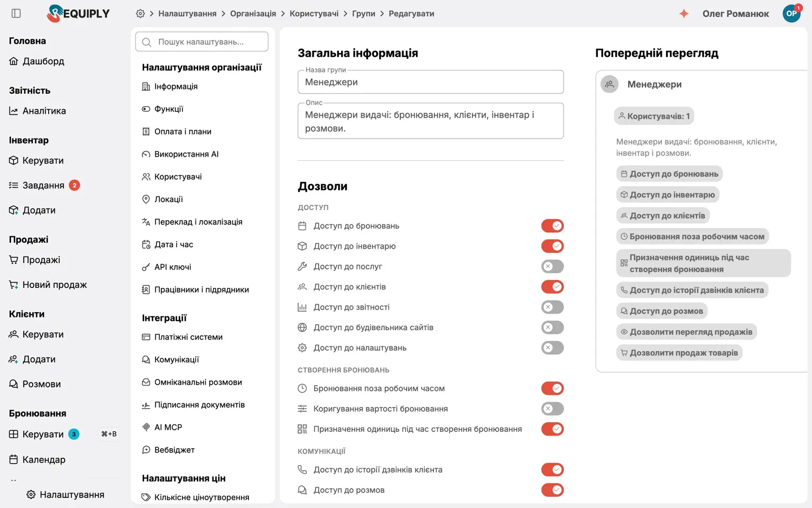
Task: Enable Коригування вартості бронювання toggle
Action: 552,409
